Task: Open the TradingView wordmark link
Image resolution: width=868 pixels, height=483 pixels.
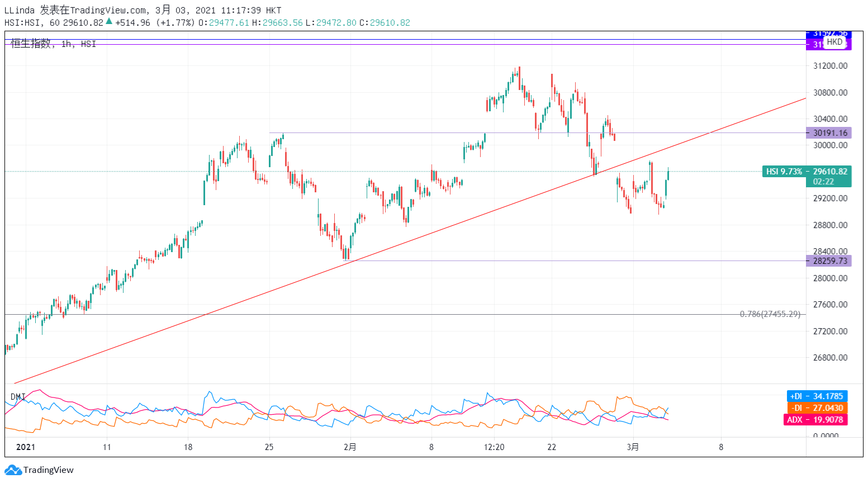Action: click(48, 470)
